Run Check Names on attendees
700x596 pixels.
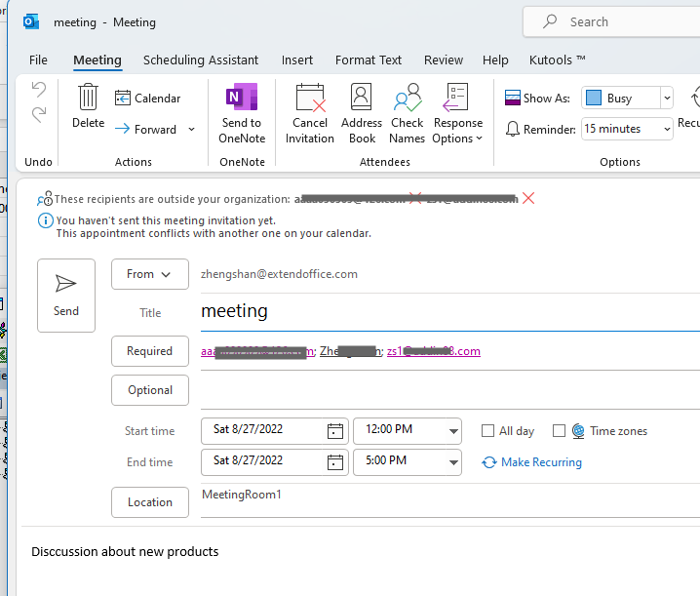pos(407,99)
